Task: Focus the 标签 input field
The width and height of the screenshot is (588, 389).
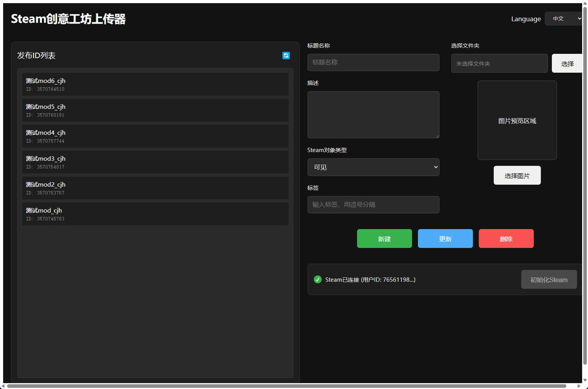Action: pos(373,205)
